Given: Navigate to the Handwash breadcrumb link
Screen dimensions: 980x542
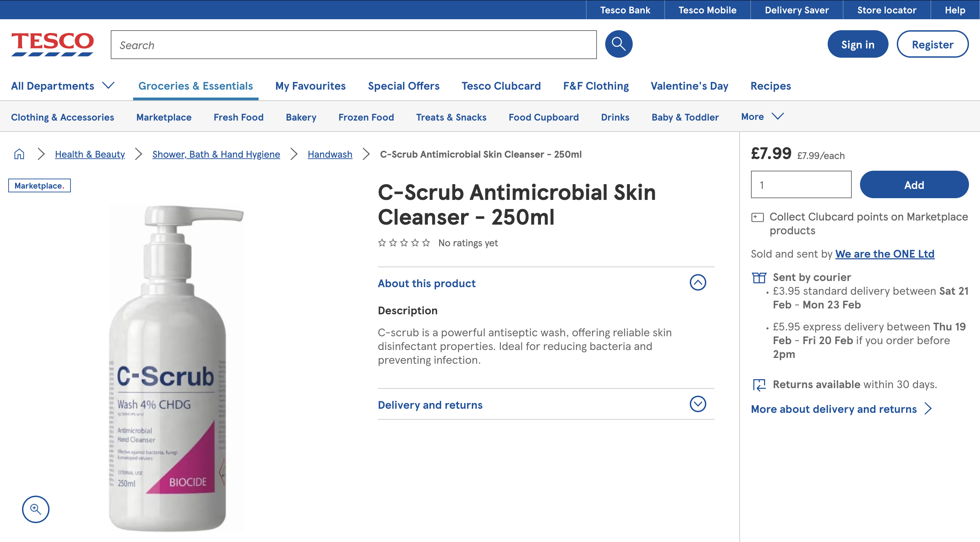Looking at the screenshot, I should click(x=329, y=154).
